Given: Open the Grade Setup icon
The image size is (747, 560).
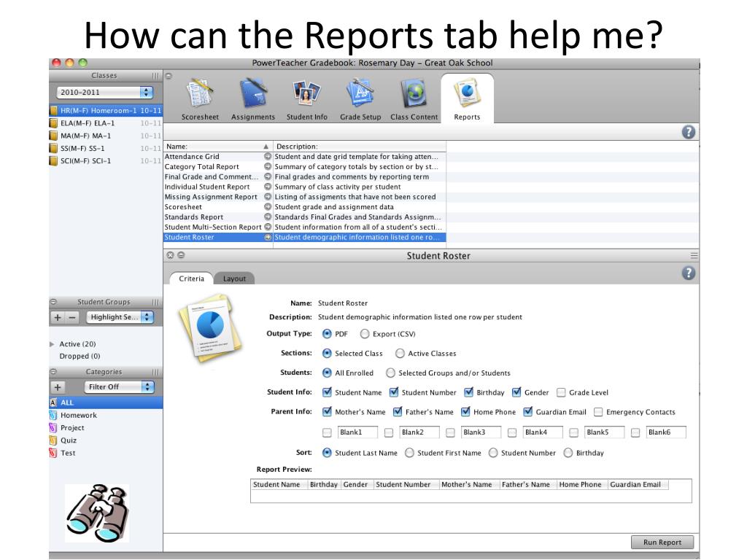Looking at the screenshot, I should tap(360, 93).
